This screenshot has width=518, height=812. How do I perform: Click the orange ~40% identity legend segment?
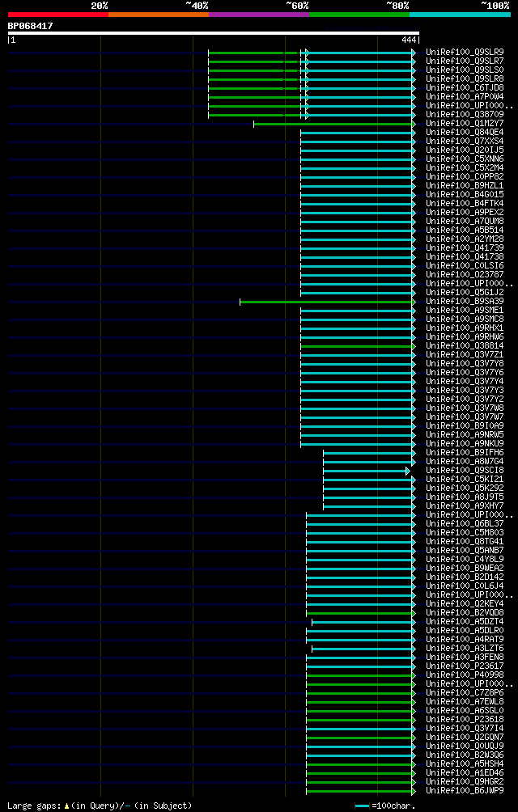(x=159, y=15)
